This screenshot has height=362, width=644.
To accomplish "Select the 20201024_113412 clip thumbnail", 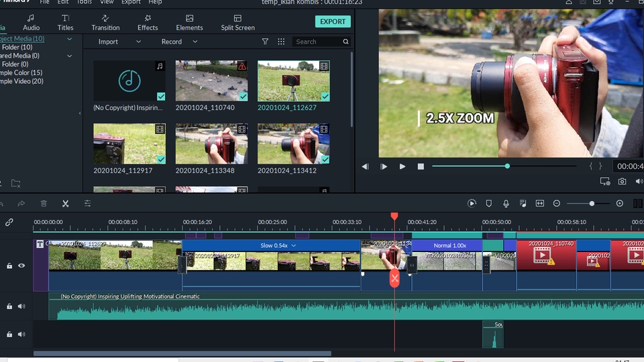I will (294, 143).
